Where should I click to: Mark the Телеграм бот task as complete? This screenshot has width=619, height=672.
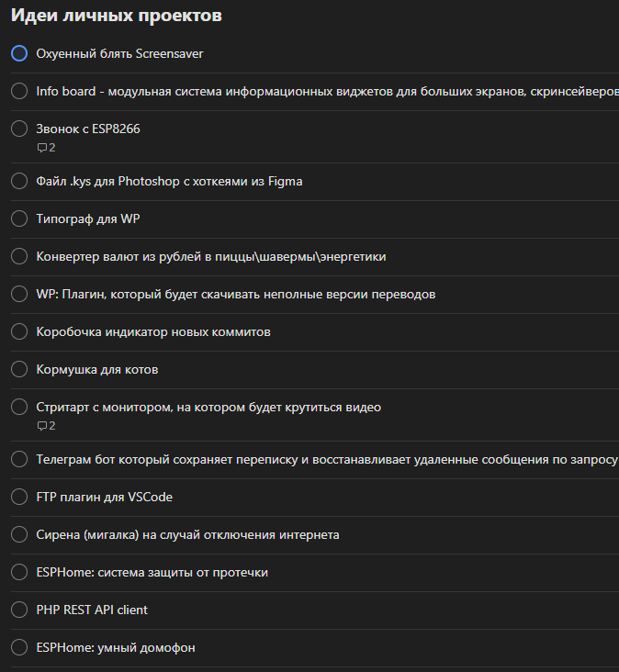[x=19, y=459]
